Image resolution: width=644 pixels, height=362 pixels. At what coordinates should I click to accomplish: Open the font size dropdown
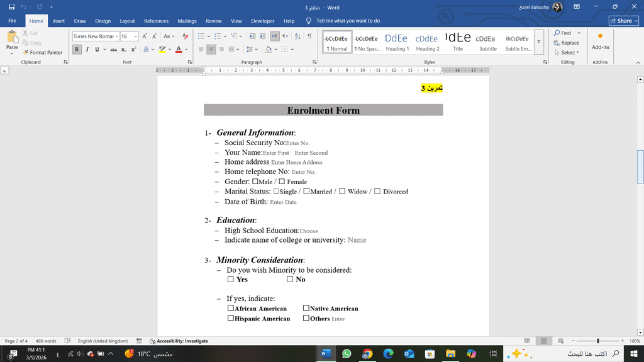click(x=136, y=36)
